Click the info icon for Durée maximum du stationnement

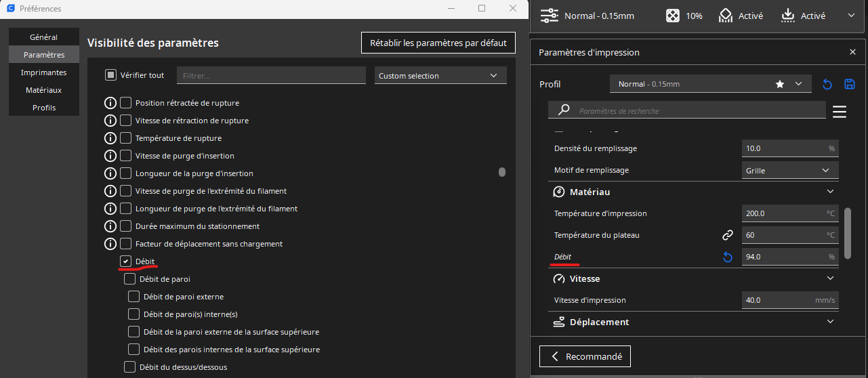coord(110,226)
